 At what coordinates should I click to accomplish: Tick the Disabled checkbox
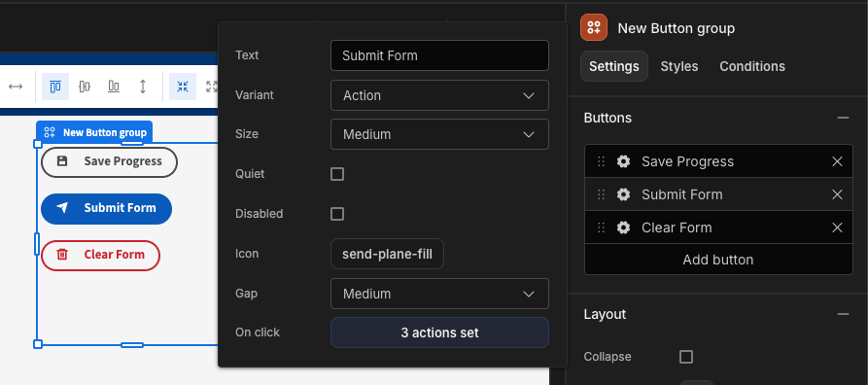[x=337, y=214]
